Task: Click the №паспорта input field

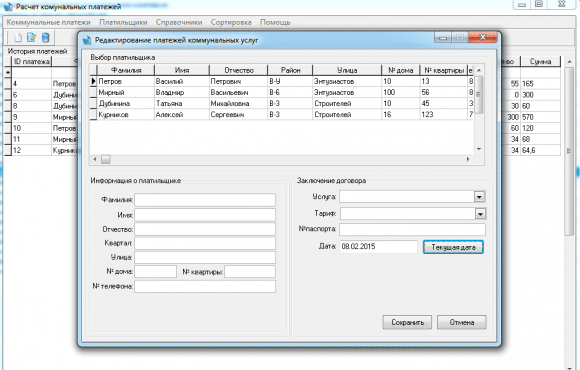Action: (412, 229)
